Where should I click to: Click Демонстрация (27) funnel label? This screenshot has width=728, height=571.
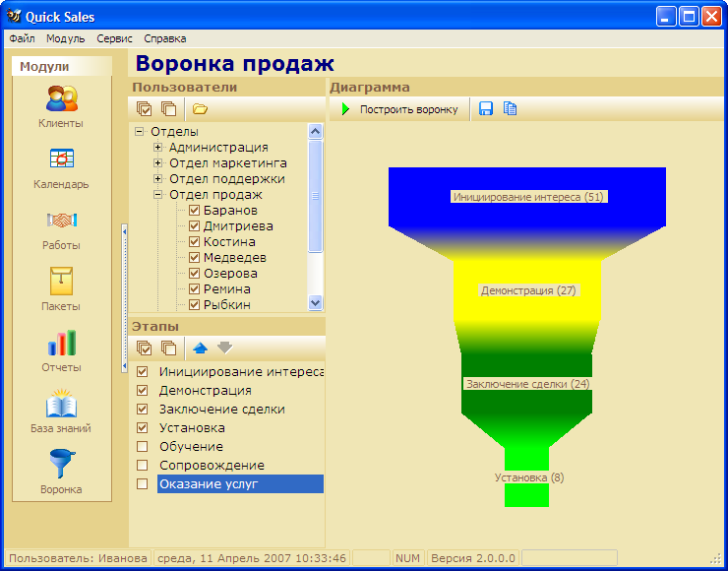[528, 290]
